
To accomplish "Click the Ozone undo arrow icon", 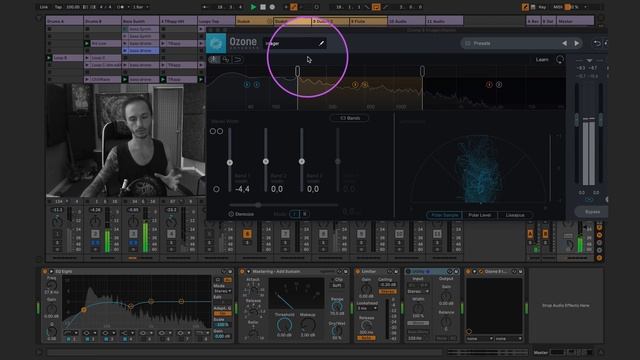I will coord(597,43).
